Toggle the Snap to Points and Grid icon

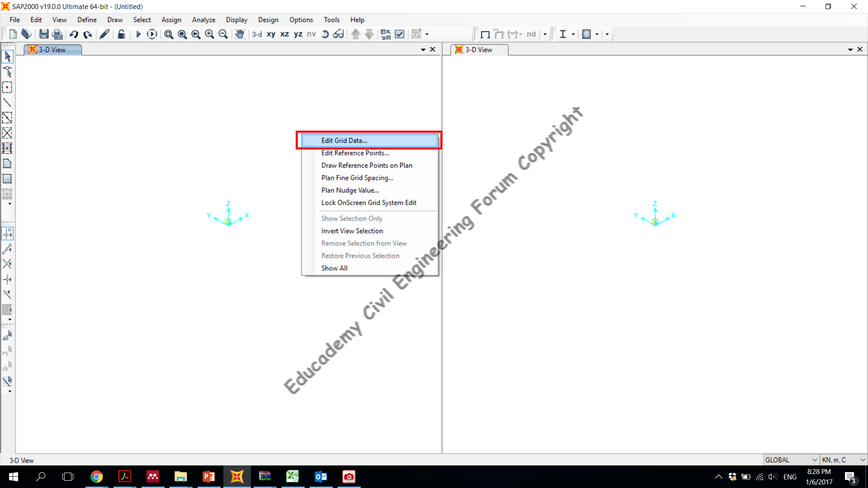pos(7,234)
